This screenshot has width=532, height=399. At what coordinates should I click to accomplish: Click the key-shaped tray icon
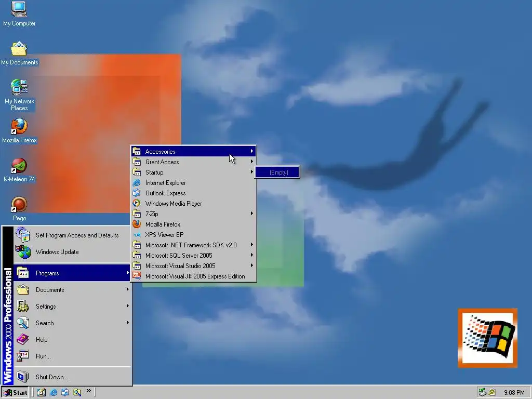[492, 393]
